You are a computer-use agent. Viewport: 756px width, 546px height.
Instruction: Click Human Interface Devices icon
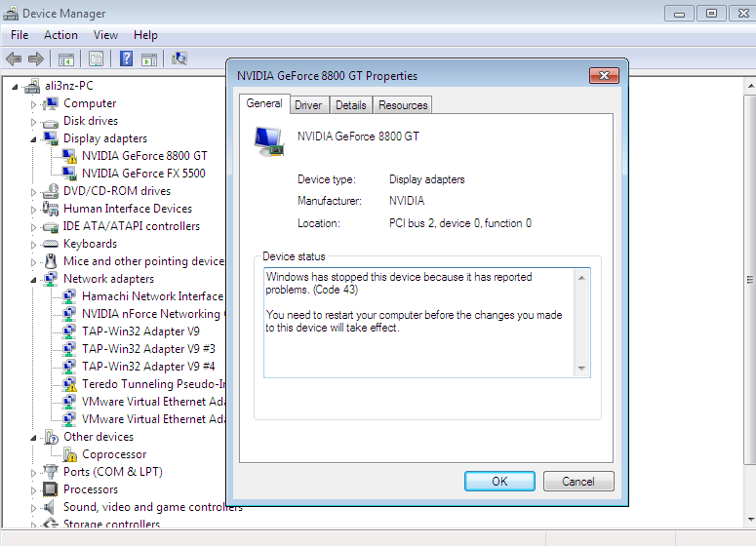pyautogui.click(x=50, y=209)
